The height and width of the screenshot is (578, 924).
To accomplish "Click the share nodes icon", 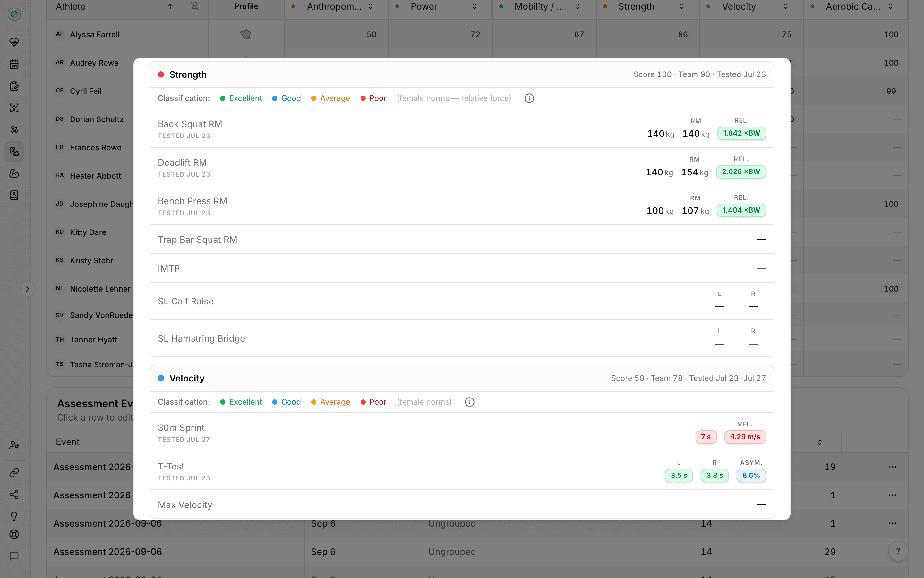I will pos(14,495).
